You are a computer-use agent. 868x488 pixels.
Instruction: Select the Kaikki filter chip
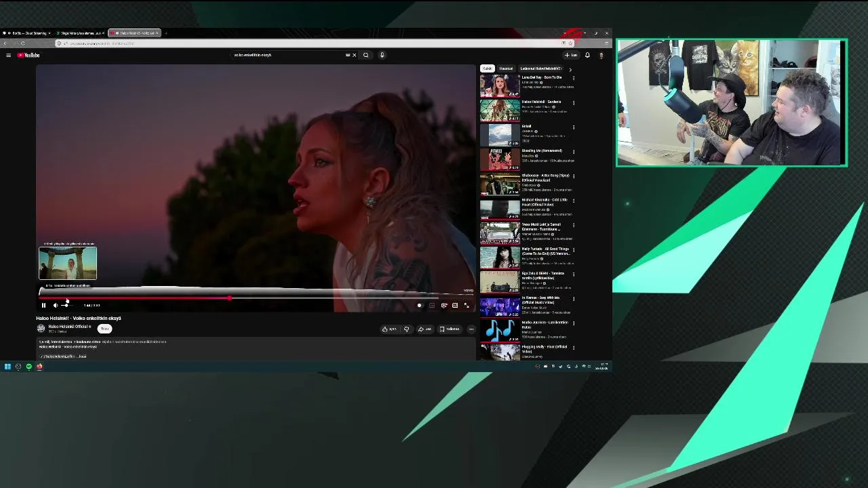pyautogui.click(x=488, y=68)
